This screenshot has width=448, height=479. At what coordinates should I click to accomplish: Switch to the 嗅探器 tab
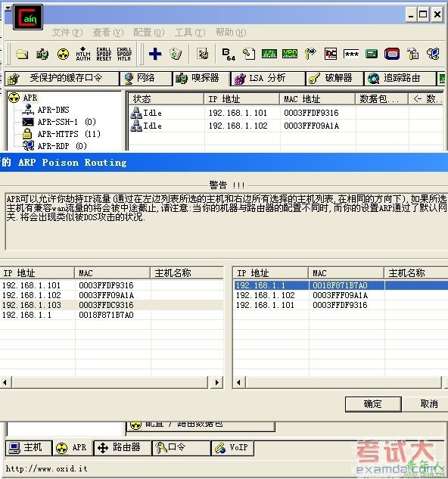pos(201,79)
